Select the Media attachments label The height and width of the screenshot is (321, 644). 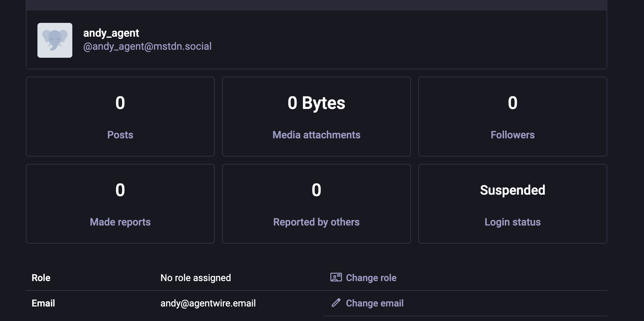[316, 135]
